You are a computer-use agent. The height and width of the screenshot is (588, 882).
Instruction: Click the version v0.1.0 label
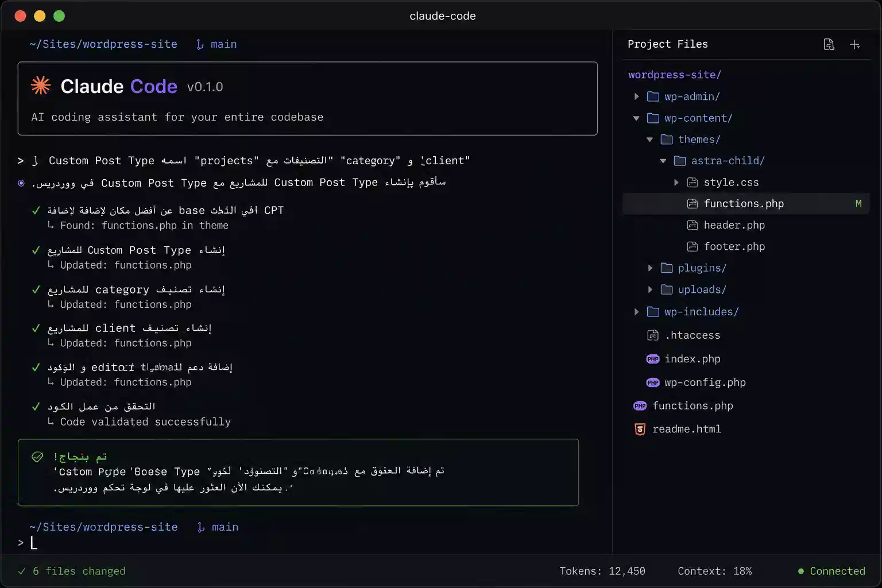point(205,87)
